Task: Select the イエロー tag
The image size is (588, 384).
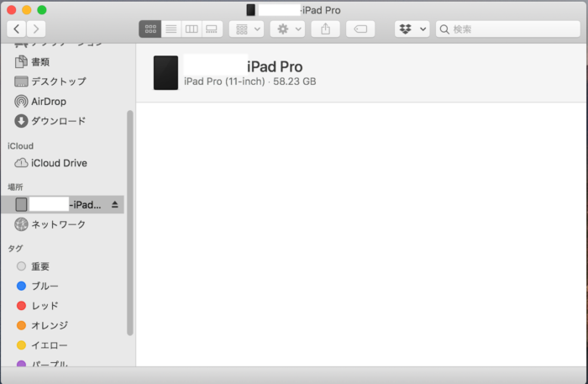Action: 63,345
